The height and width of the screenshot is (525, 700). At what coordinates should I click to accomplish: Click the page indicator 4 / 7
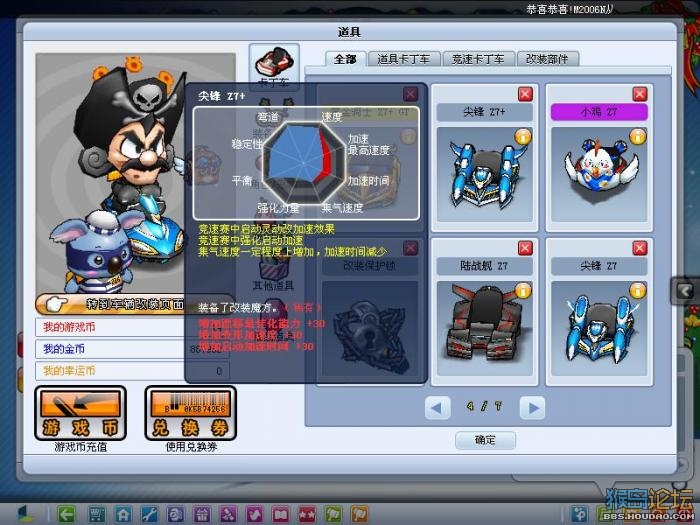click(x=485, y=407)
